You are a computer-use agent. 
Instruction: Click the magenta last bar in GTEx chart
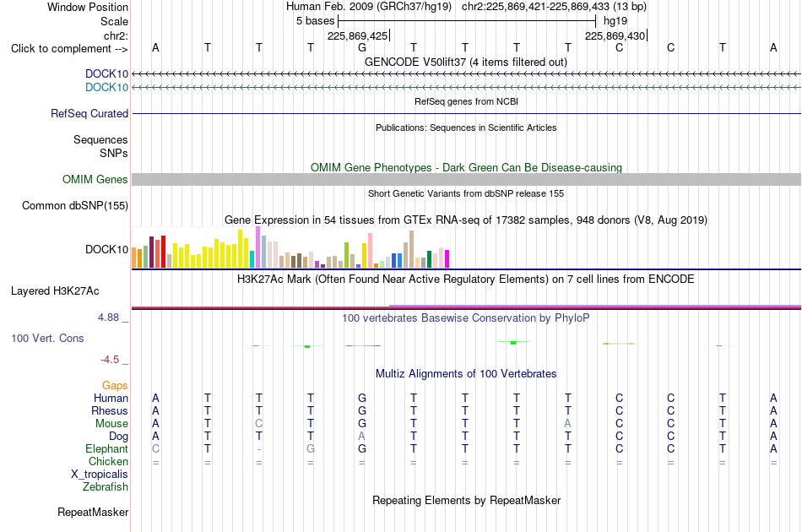point(447,259)
